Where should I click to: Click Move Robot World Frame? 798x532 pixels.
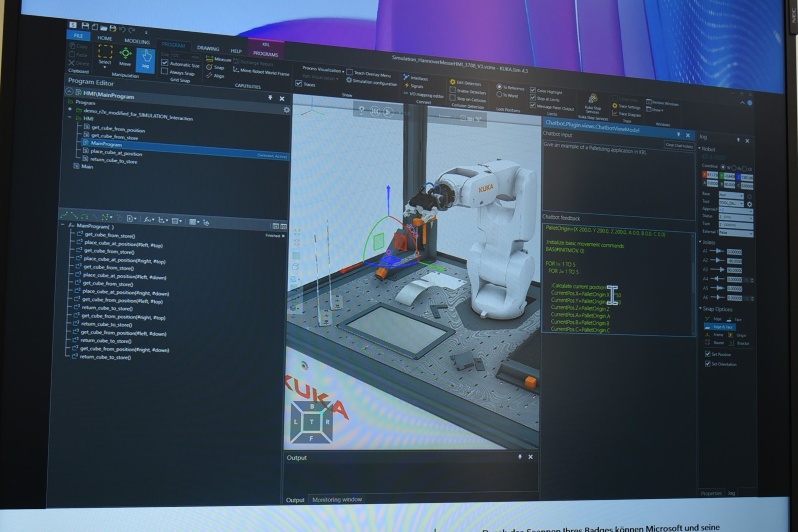click(x=261, y=72)
